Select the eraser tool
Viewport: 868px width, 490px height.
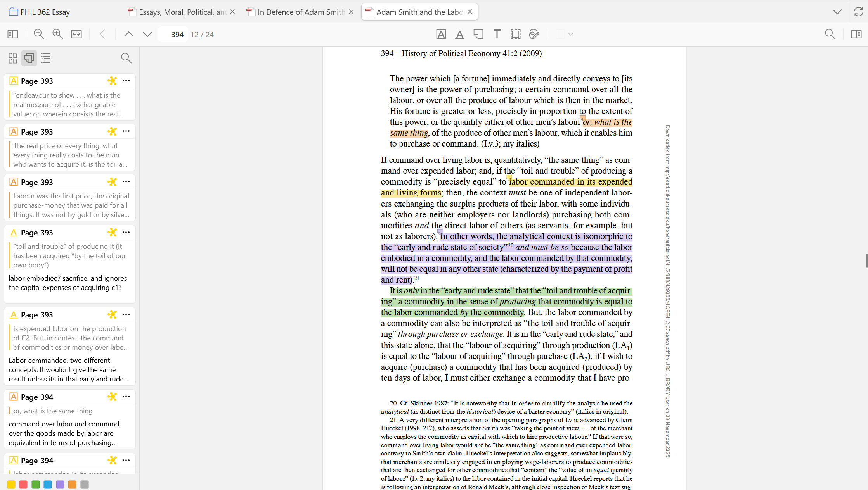[x=534, y=34]
